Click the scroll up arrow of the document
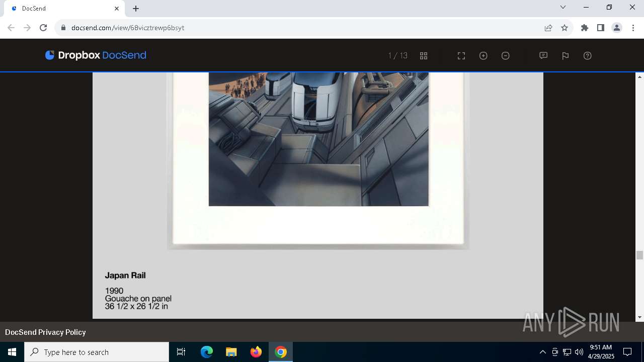Viewport: 644px width, 362px height. tap(640, 76)
